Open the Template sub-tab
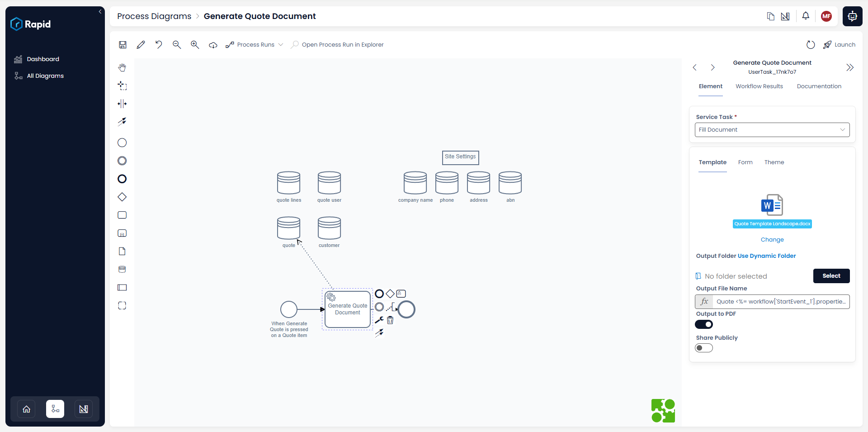This screenshot has width=868, height=432. point(712,162)
